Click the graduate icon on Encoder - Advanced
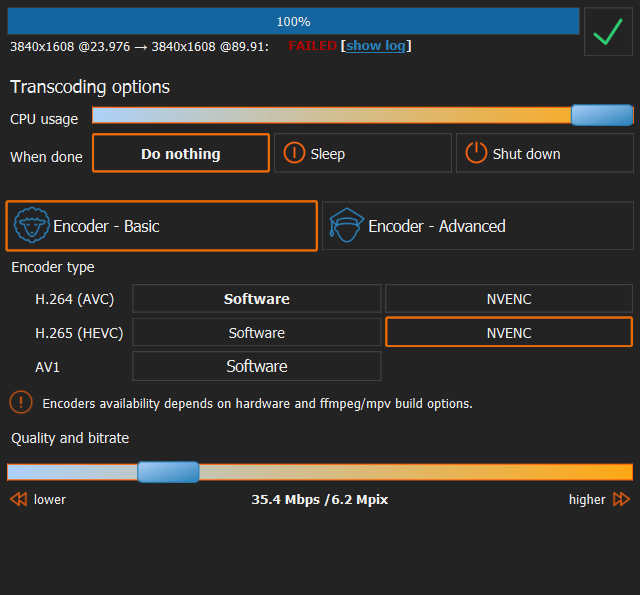Viewport: 640px width, 595px height. pyautogui.click(x=347, y=227)
